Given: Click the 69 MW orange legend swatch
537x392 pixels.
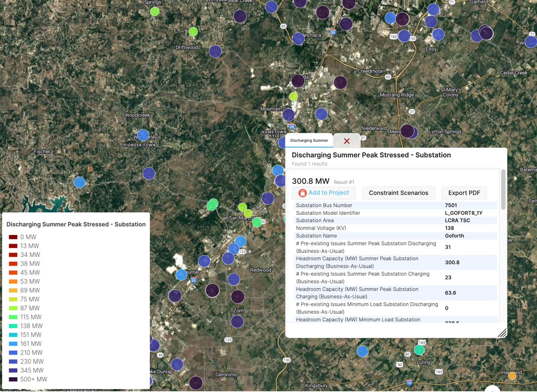Looking at the screenshot, I should (x=13, y=290).
